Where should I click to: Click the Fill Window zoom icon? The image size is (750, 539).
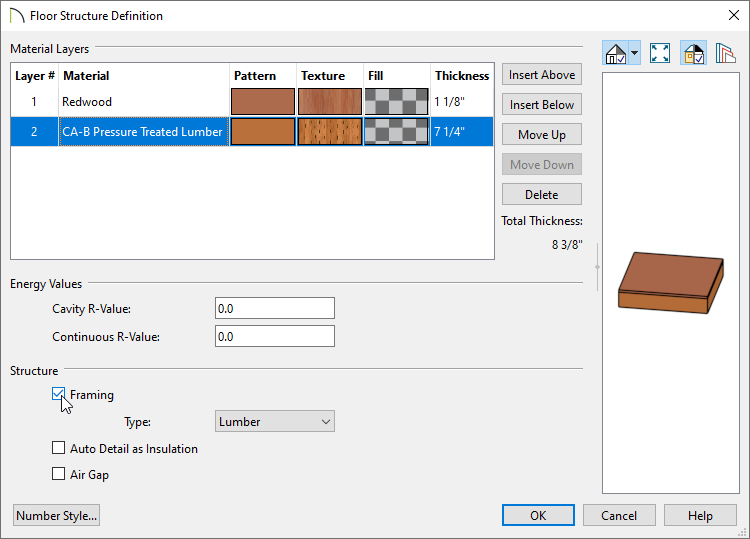[x=660, y=53]
